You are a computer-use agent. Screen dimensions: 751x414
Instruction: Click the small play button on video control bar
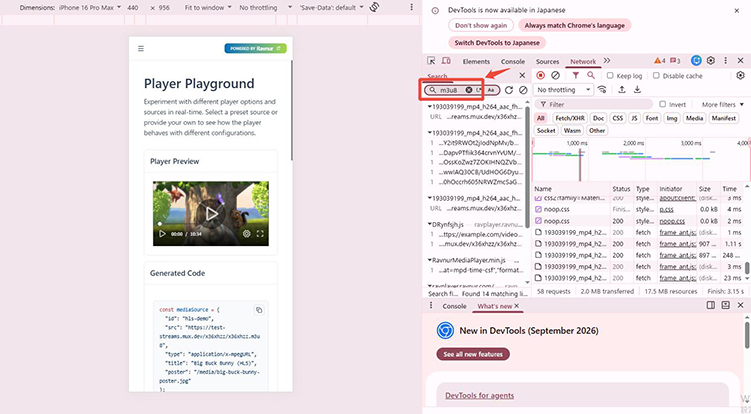point(162,234)
